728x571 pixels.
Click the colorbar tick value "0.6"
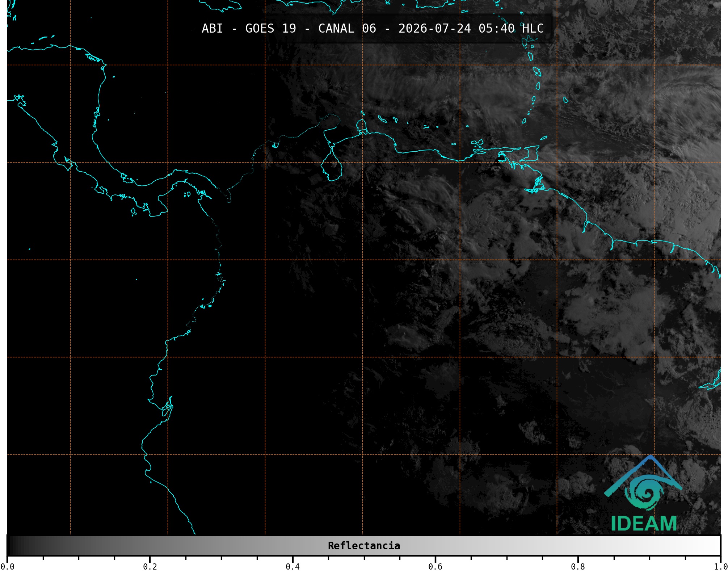tap(435, 567)
